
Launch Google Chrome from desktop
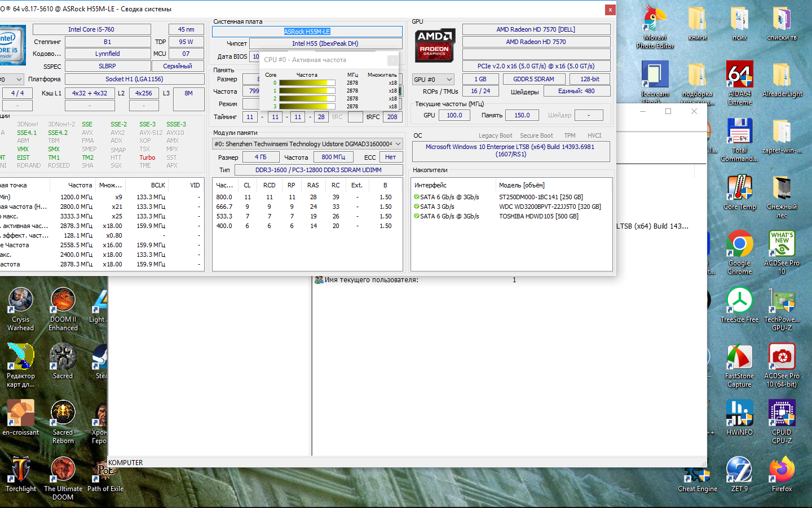740,252
